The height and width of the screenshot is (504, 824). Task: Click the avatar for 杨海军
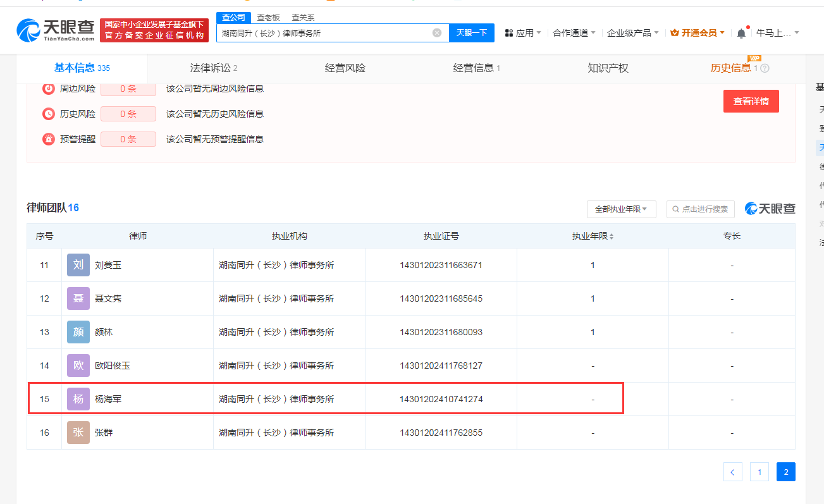pos(78,399)
